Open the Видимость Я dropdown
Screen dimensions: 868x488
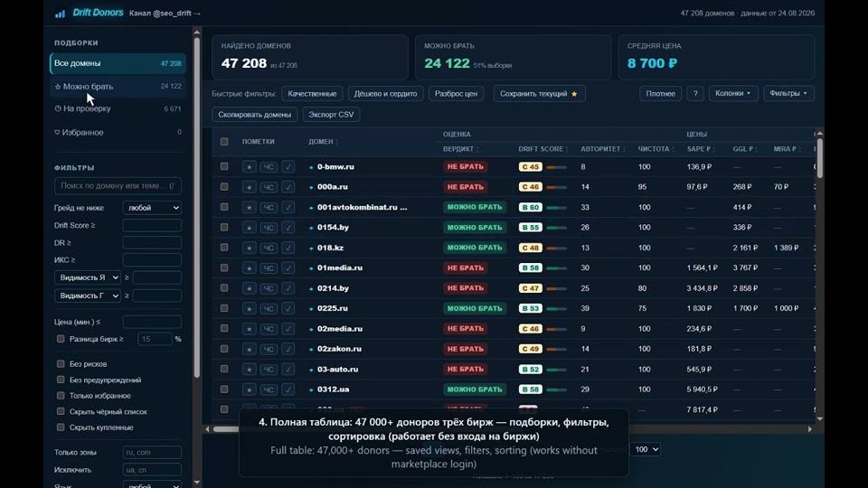pos(88,277)
